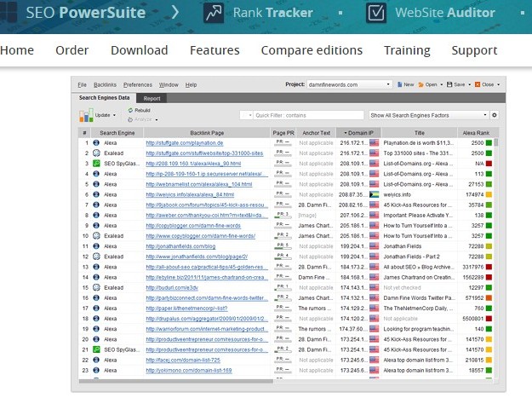Viewport: 532px width, 398px height.
Task: Open the Features page
Action: click(x=215, y=50)
